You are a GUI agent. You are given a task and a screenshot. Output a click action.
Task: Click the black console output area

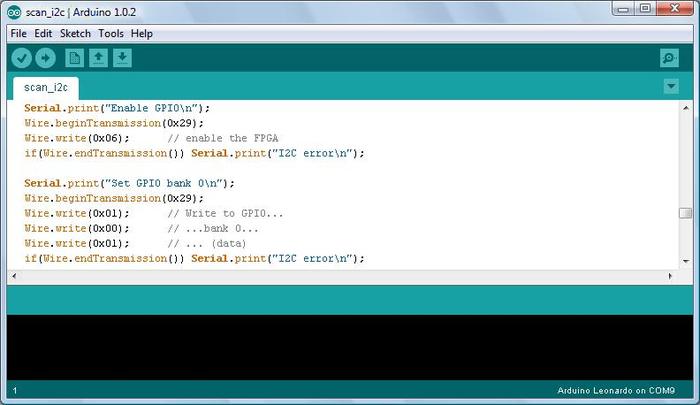350,347
